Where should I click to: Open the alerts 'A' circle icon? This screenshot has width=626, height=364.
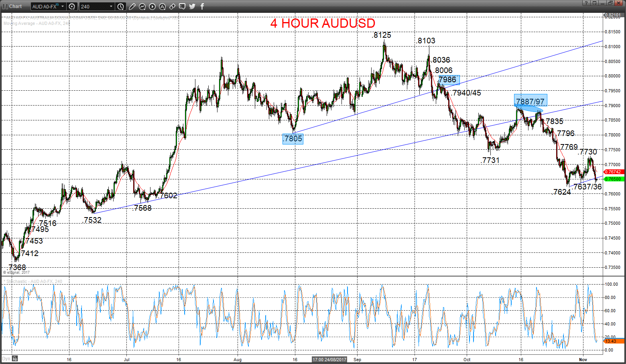(162, 6)
